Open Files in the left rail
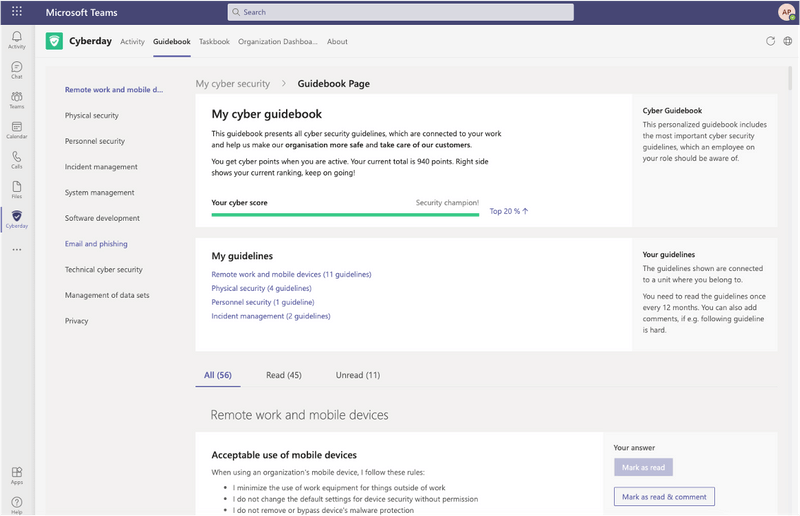800x516 pixels. pos(16,189)
